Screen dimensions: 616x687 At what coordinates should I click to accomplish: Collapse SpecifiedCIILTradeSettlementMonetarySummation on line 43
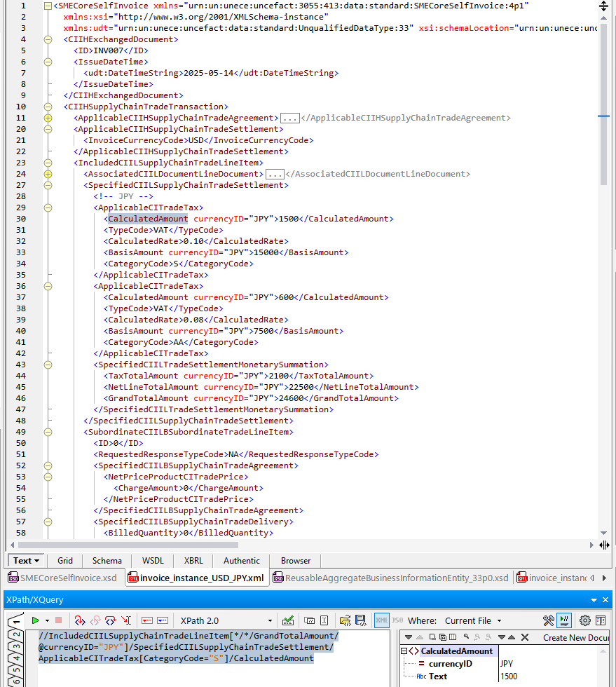tap(48, 365)
